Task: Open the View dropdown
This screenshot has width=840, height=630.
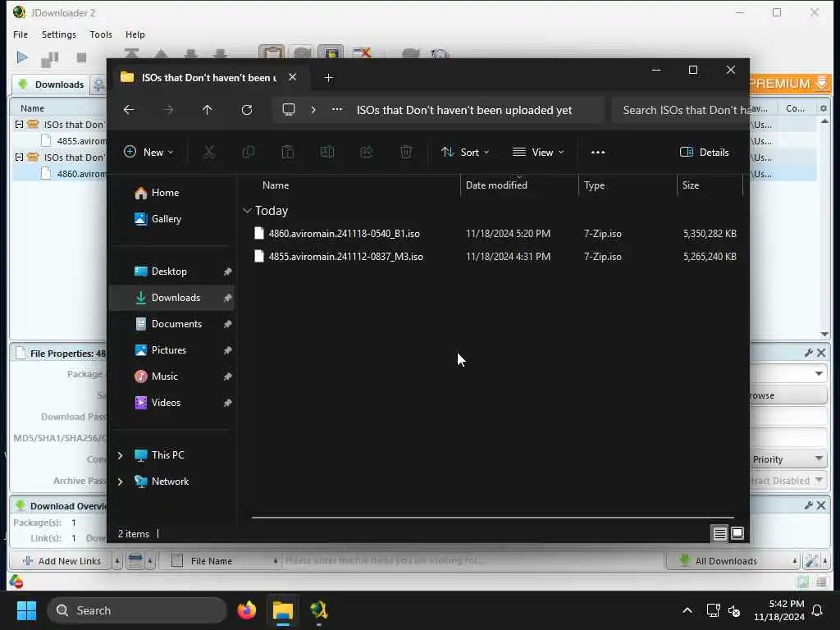Action: coord(538,152)
